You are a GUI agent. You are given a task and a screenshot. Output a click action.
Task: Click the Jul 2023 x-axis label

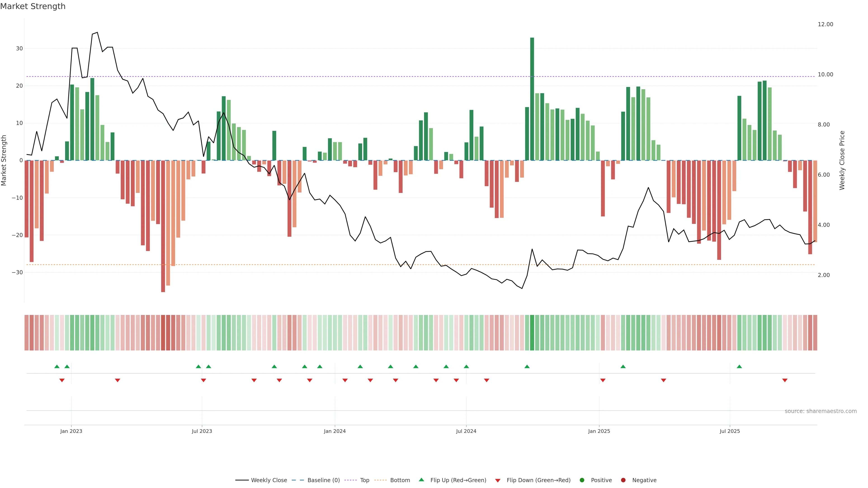click(202, 431)
